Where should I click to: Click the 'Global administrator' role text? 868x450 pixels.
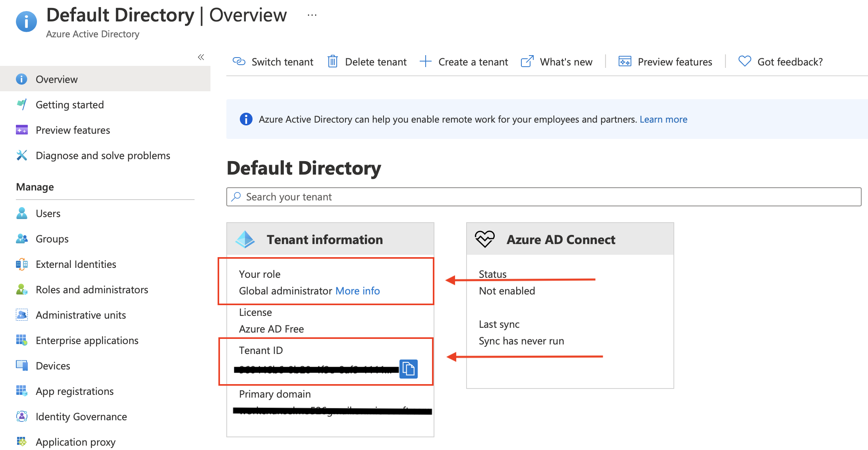click(285, 291)
